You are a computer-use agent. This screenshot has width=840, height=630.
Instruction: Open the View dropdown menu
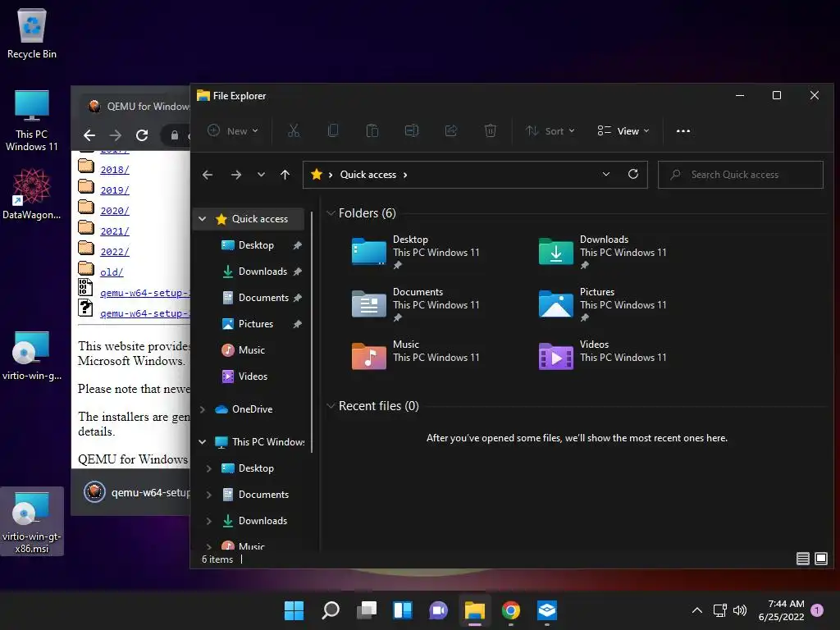coord(623,130)
